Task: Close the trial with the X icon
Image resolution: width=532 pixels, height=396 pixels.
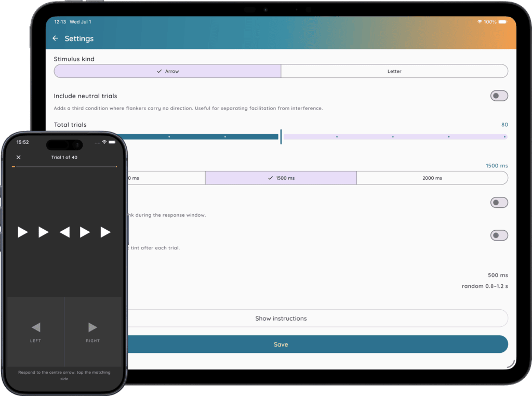Action: (19, 157)
